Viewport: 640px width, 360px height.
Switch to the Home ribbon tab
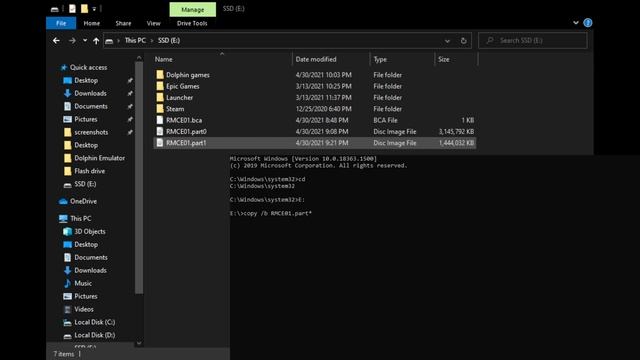tap(91, 23)
